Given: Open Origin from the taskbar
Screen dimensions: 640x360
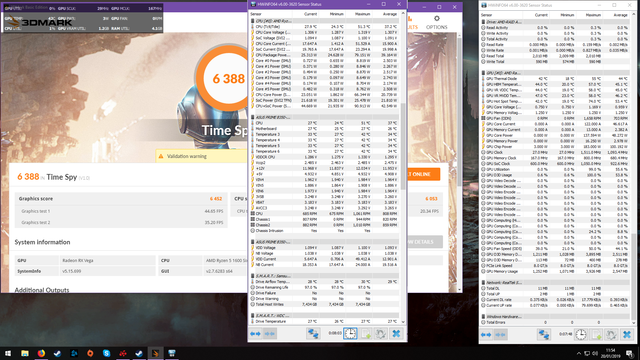Looking at the screenshot, I should pyautogui.click(x=90, y=353).
